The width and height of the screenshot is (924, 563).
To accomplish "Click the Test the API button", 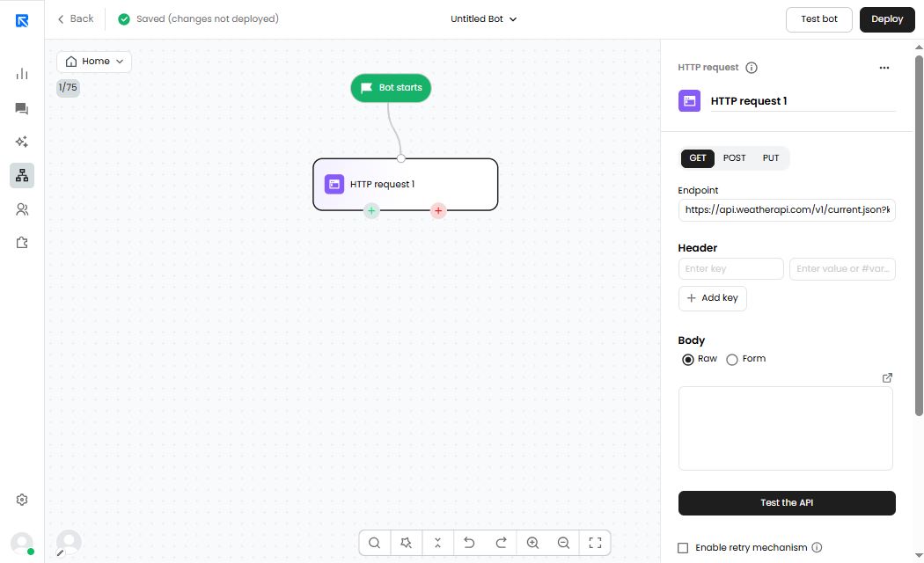I will click(786, 502).
